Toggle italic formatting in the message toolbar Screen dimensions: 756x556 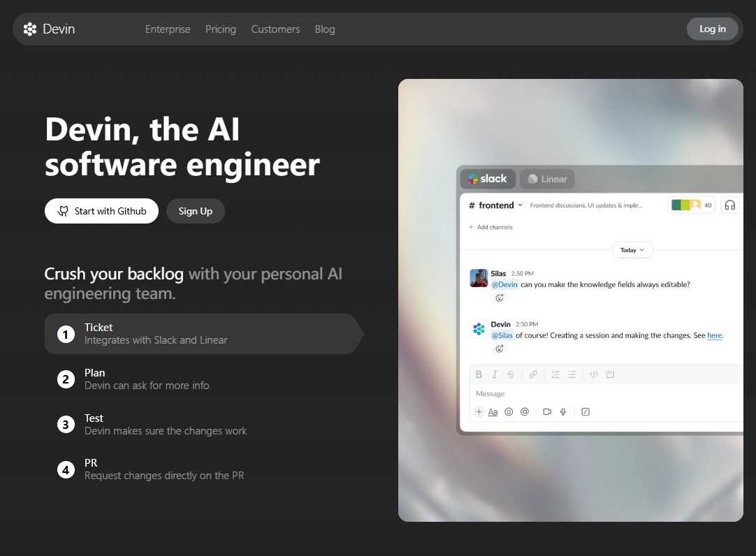pos(495,374)
